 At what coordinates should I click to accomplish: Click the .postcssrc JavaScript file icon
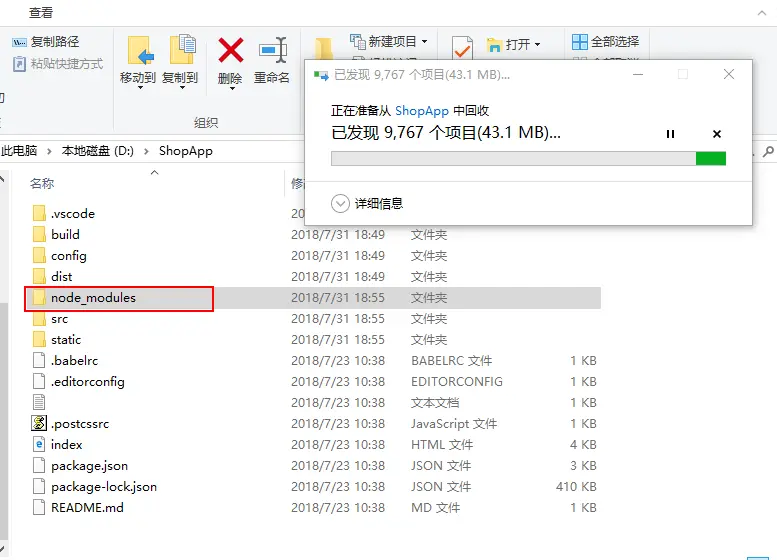point(39,423)
